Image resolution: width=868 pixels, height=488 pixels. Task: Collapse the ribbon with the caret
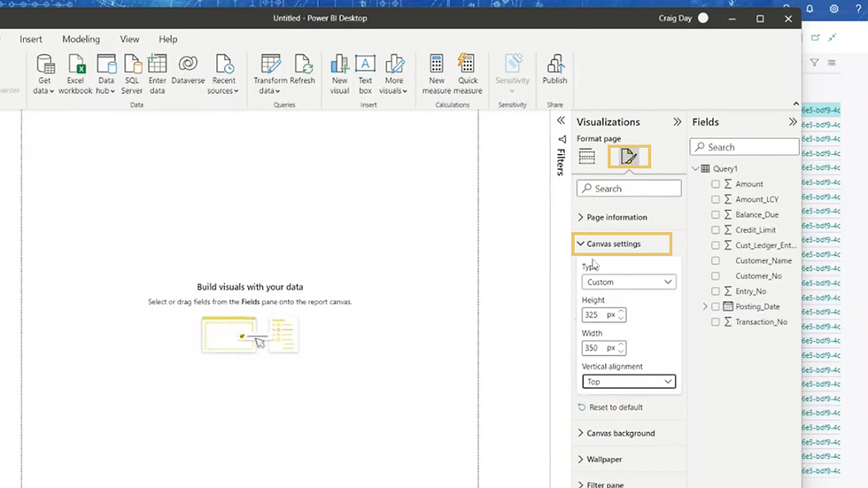[796, 104]
